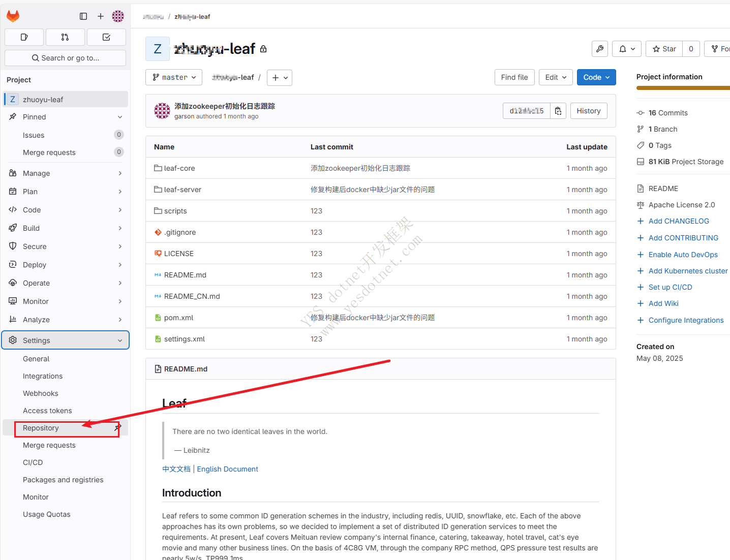Click the create new plus icon

pyautogui.click(x=101, y=16)
